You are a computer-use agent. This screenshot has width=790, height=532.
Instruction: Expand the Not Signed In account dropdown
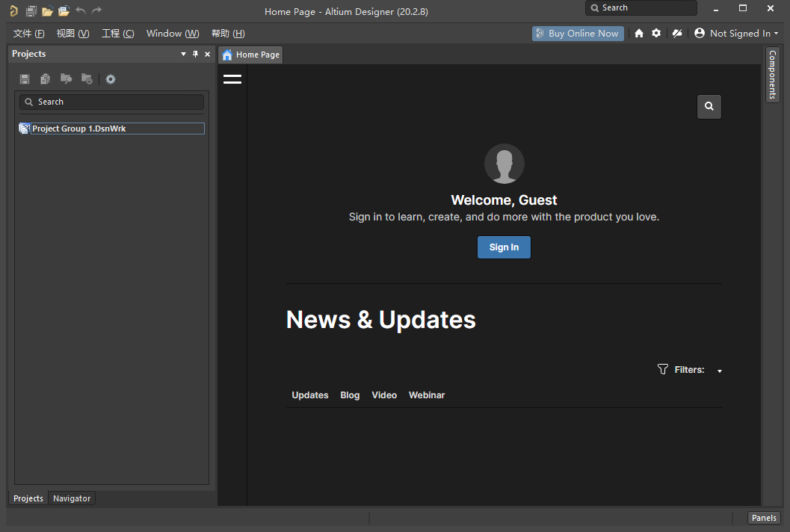[x=736, y=34]
